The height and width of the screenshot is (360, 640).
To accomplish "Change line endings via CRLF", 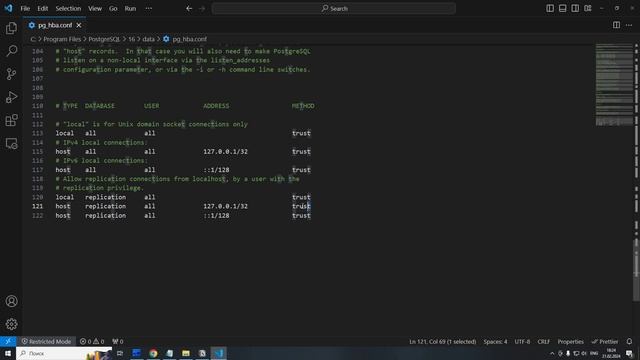I will (544, 341).
